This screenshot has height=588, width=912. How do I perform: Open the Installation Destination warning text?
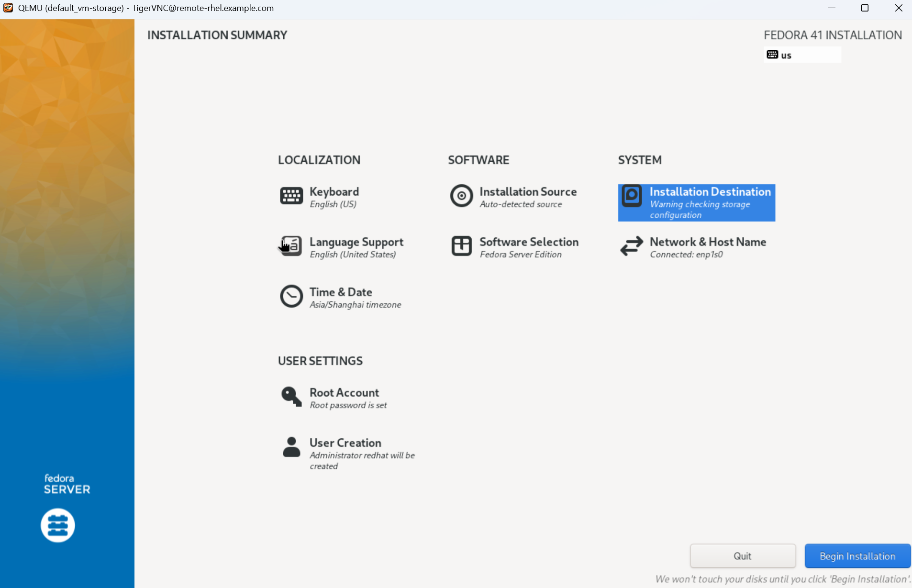pyautogui.click(x=699, y=210)
